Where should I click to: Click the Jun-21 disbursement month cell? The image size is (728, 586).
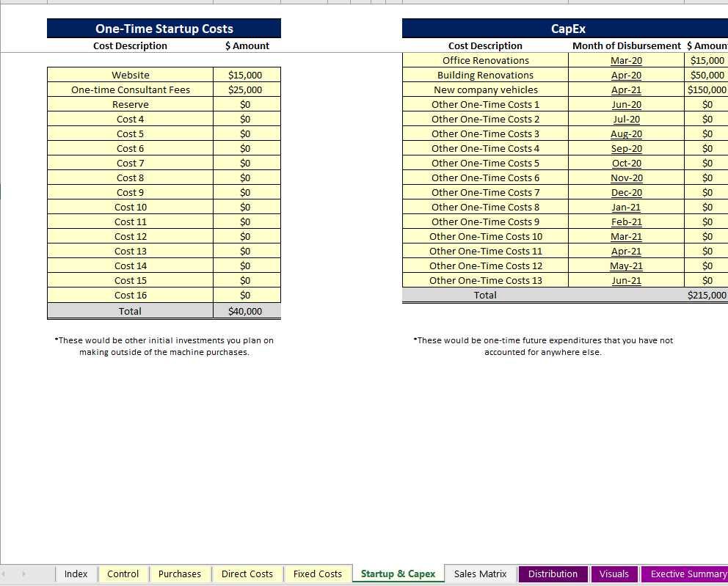[626, 280]
